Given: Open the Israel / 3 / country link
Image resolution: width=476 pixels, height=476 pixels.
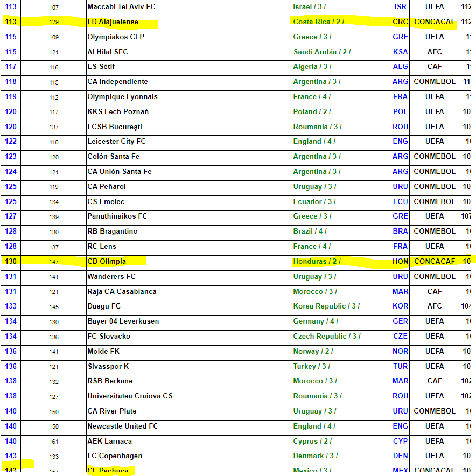Looking at the screenshot, I should pos(309,6).
